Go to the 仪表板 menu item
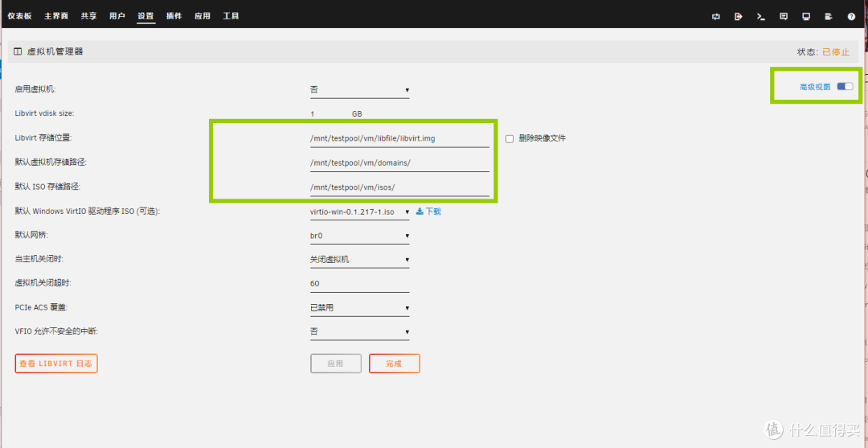868x448 pixels. 19,16
